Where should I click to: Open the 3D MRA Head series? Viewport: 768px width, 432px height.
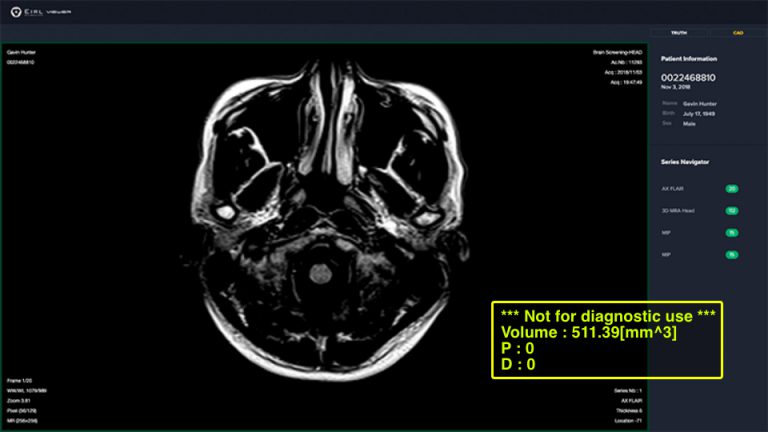678,211
